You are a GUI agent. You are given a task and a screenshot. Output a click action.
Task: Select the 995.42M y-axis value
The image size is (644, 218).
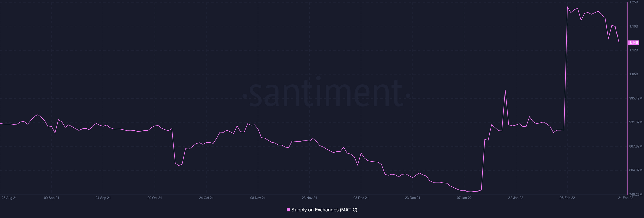(635, 98)
